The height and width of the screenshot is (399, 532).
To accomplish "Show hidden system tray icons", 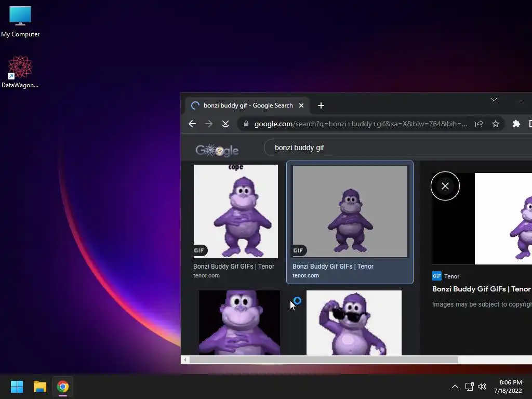I will [x=455, y=387].
